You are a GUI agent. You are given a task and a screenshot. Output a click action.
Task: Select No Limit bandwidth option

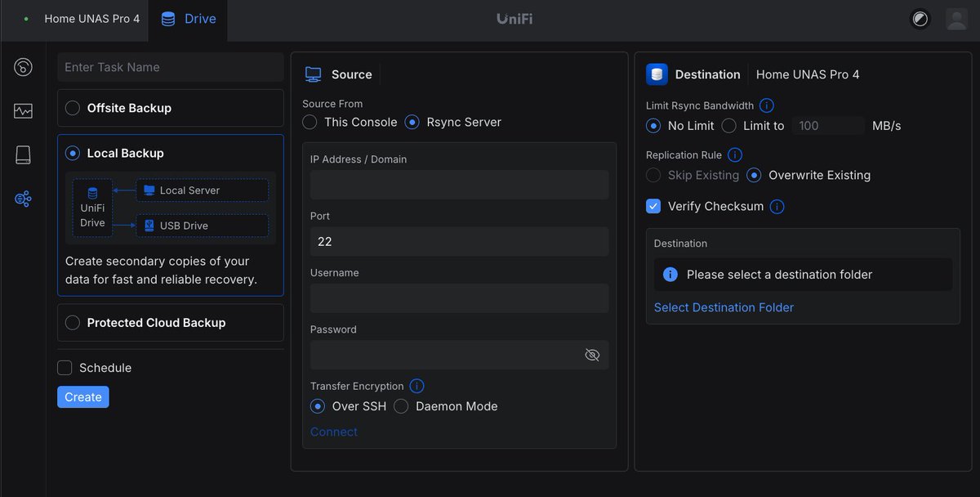653,126
